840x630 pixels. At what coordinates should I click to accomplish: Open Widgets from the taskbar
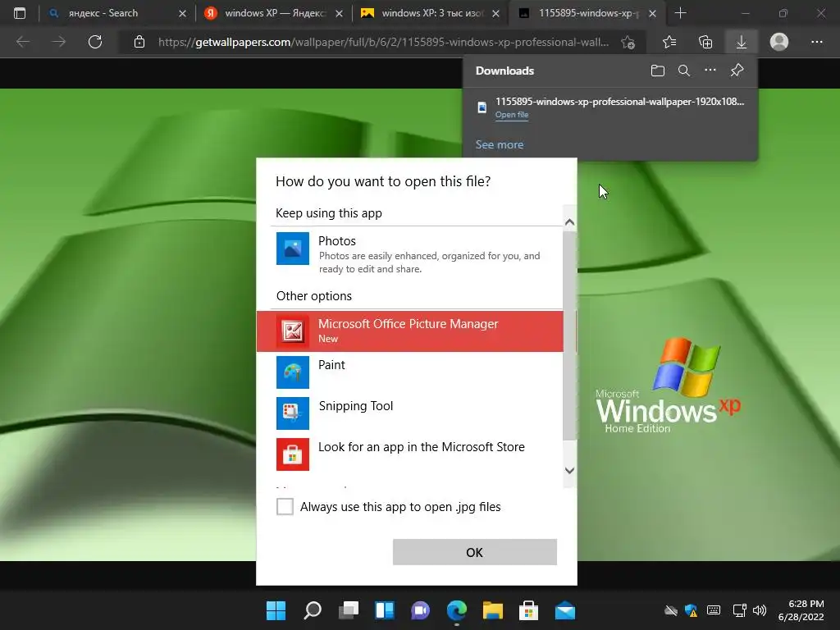point(385,610)
